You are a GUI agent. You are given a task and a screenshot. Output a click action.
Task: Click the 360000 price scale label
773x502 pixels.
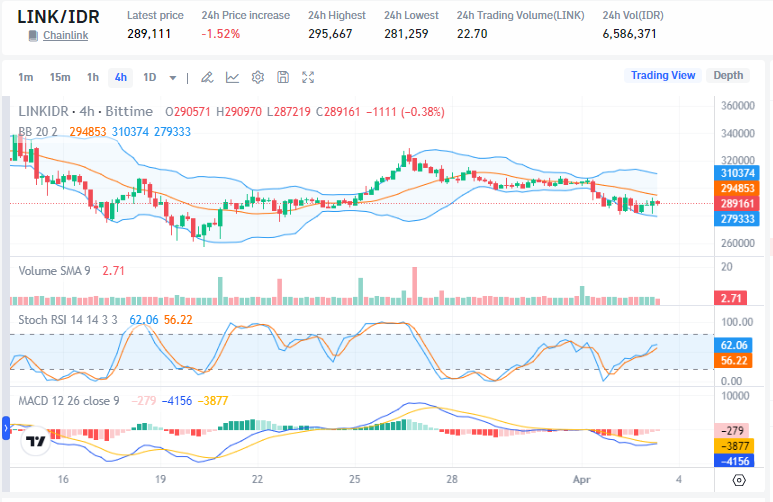[x=738, y=106]
